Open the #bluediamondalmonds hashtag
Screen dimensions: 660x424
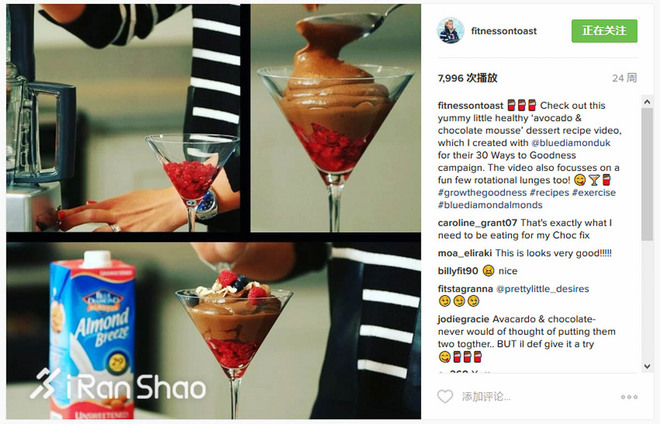click(490, 205)
